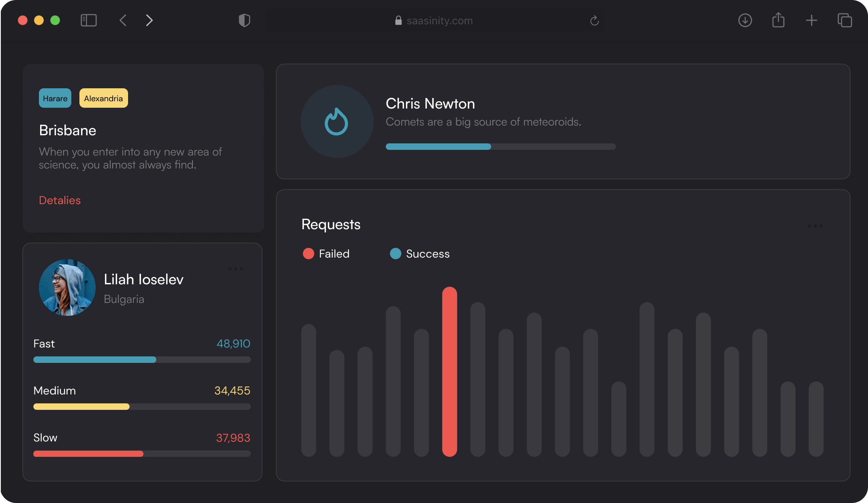
Task: Select the Harare tag
Action: [55, 98]
